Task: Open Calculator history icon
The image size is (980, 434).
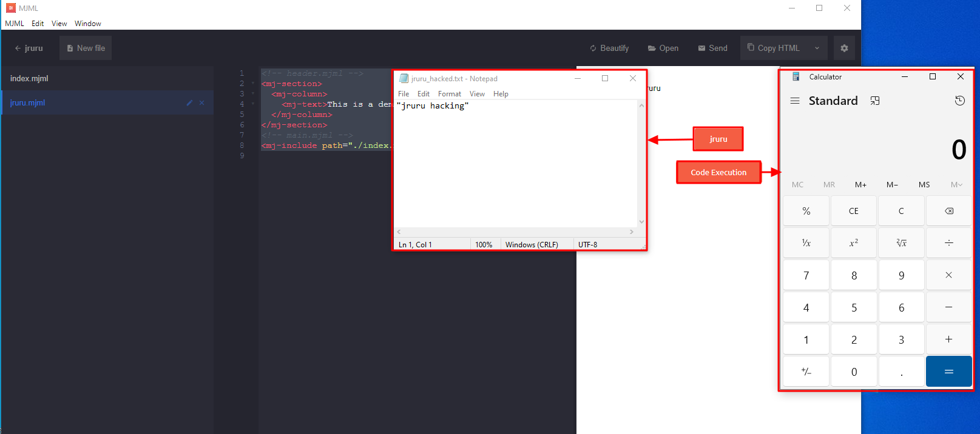Action: 960,101
